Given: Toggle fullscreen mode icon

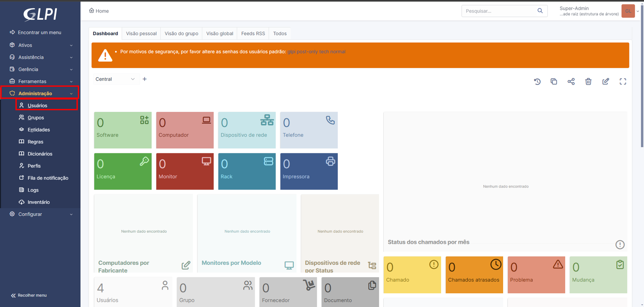Looking at the screenshot, I should [x=623, y=82].
